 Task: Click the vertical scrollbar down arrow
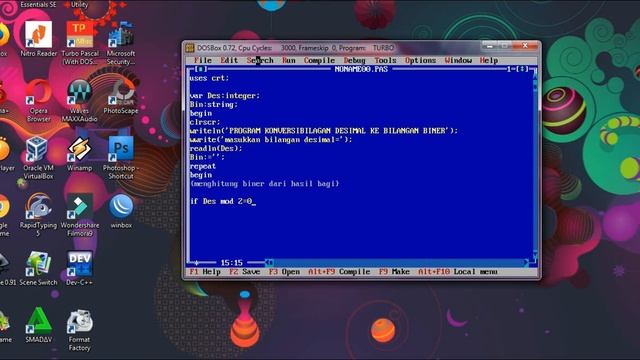pos(535,254)
